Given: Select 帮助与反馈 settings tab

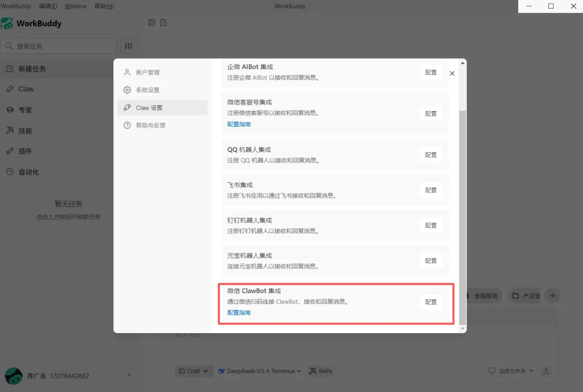Looking at the screenshot, I should coord(162,125).
